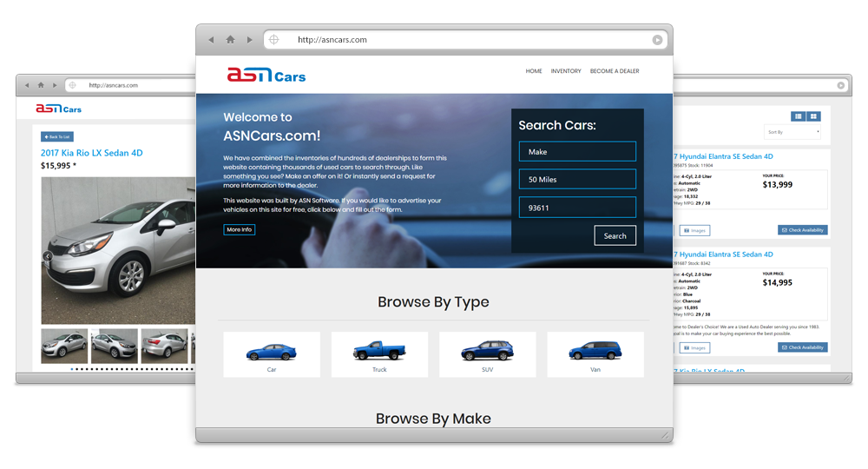Viewport: 868px width, 469px height.
Task: Click the forward arrow in the left browser window
Action: coord(54,85)
